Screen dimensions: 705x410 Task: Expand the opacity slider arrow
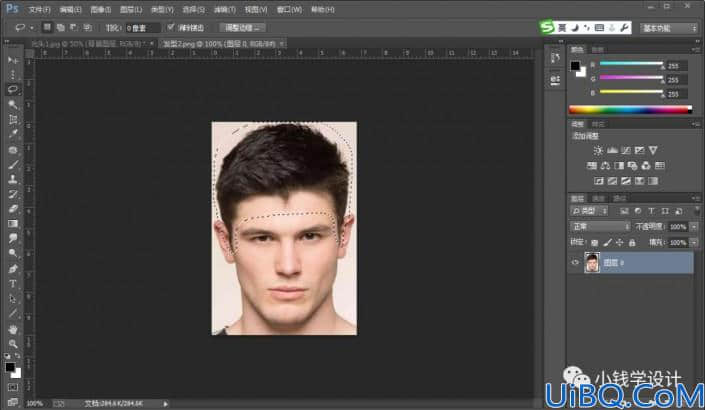(x=694, y=227)
